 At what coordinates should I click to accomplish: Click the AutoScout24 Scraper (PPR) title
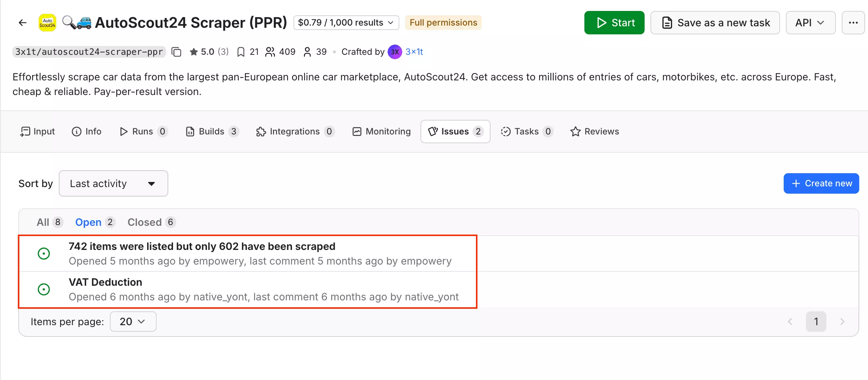191,23
